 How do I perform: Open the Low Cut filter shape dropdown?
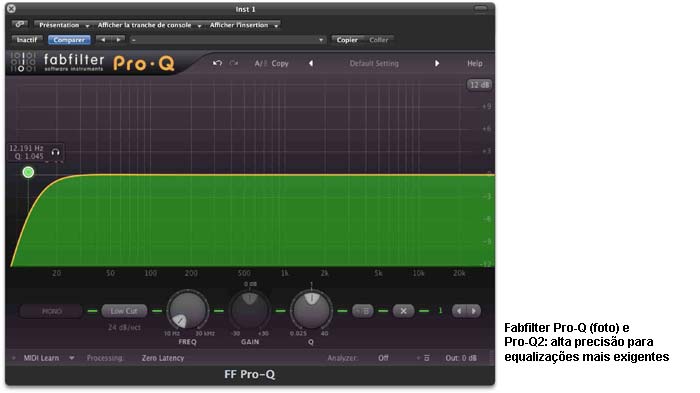click(124, 311)
